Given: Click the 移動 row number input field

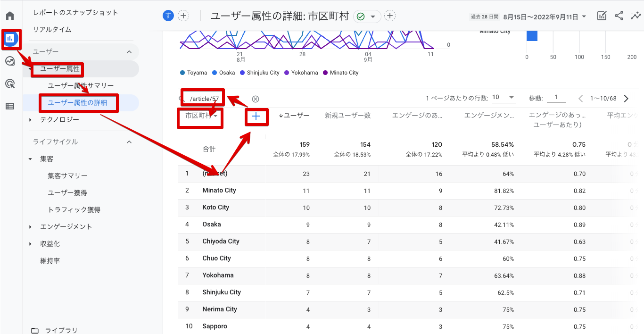Looking at the screenshot, I should click(556, 98).
